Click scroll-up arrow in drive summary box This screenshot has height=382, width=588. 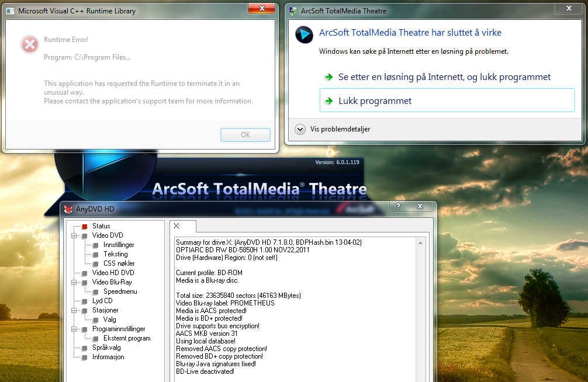420,243
